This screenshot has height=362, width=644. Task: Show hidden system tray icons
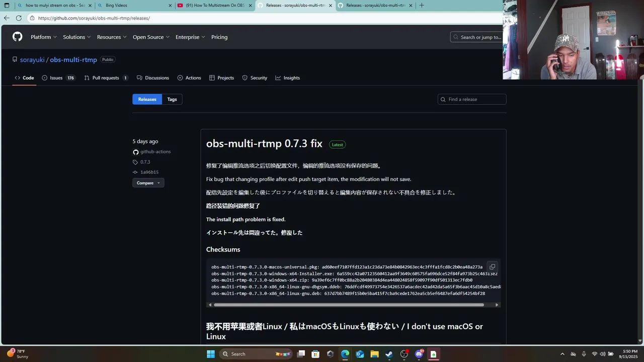coord(562,354)
